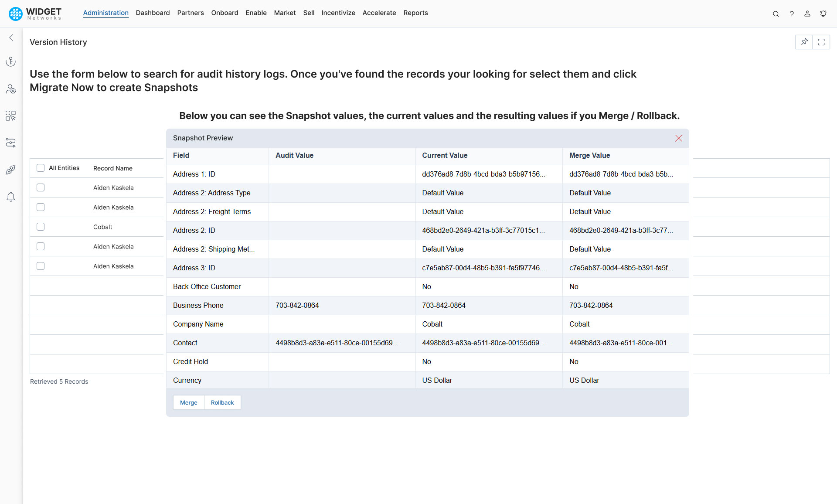Open the help question mark icon
The height and width of the screenshot is (504, 837).
(792, 14)
